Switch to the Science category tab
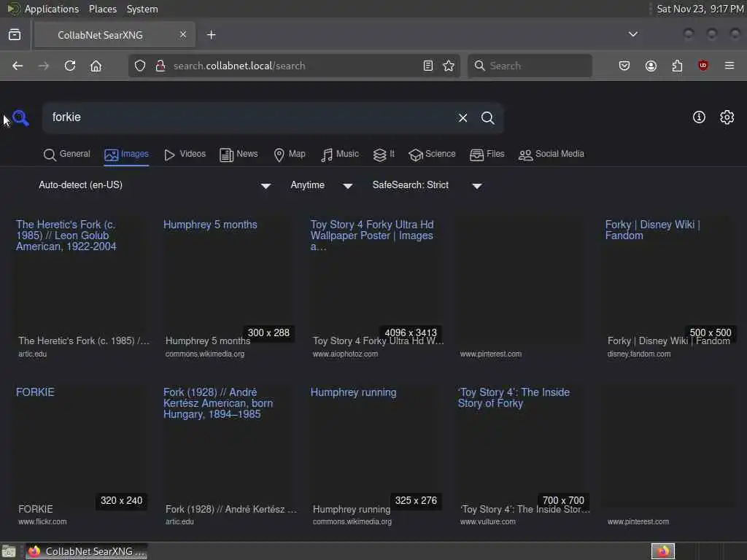The image size is (747, 560). tap(432, 155)
